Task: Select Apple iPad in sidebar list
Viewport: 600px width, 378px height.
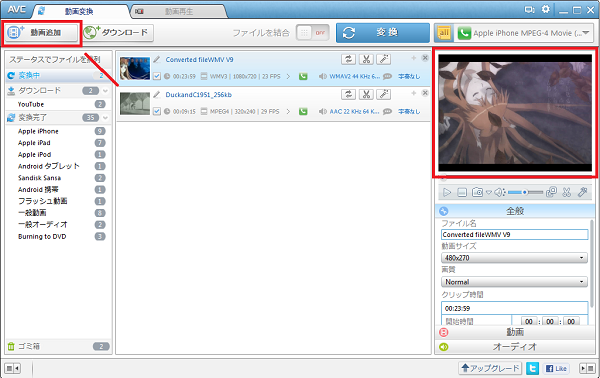Action: (34, 143)
